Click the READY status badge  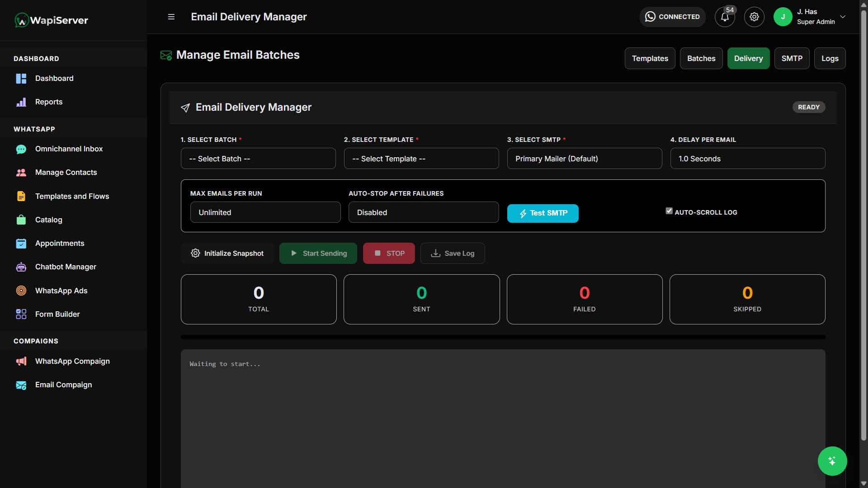pyautogui.click(x=809, y=107)
